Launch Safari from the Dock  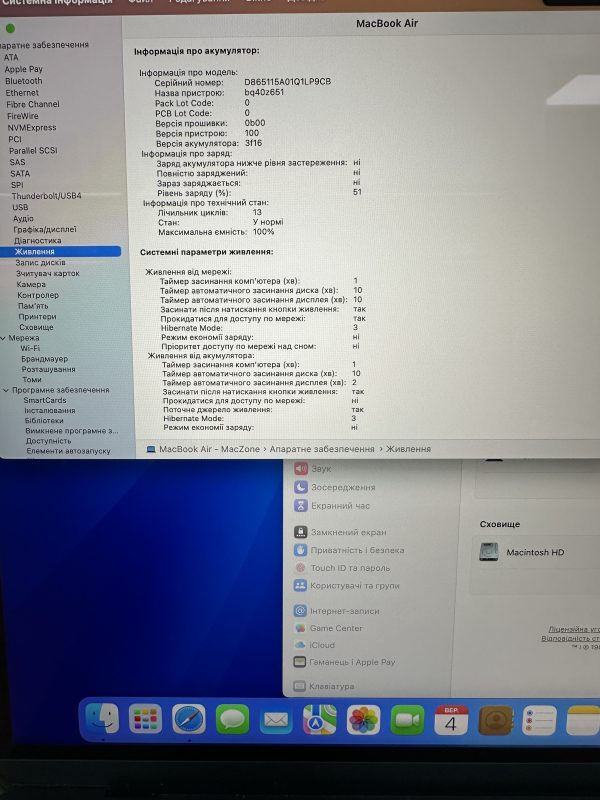pyautogui.click(x=189, y=719)
